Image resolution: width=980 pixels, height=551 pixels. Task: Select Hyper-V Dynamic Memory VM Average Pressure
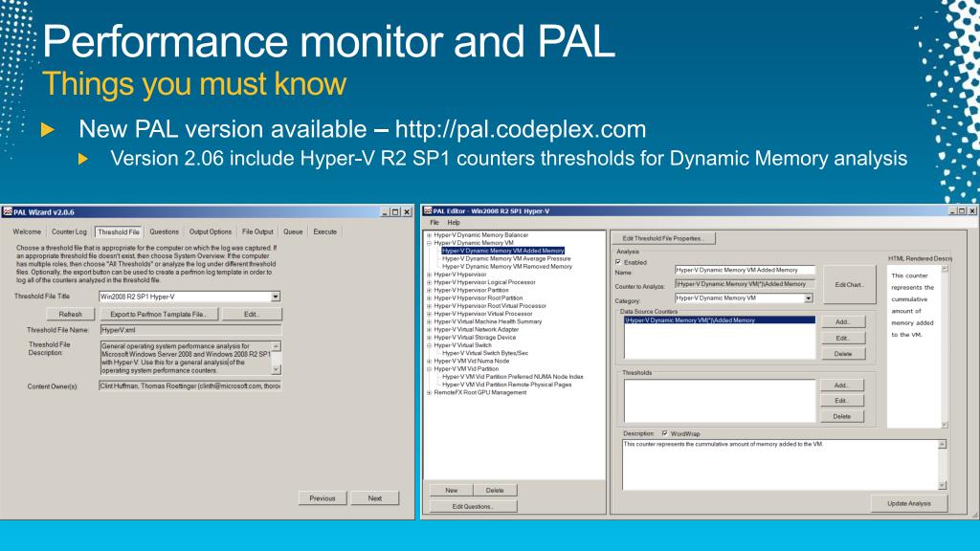(x=506, y=258)
